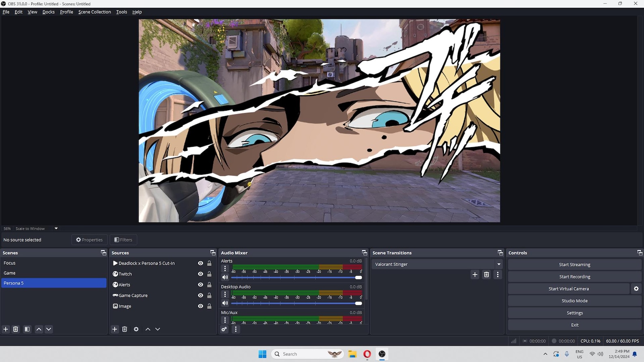This screenshot has width=644, height=362.
Task: Open source properties gear in Sources toolbar
Action: coord(136,329)
